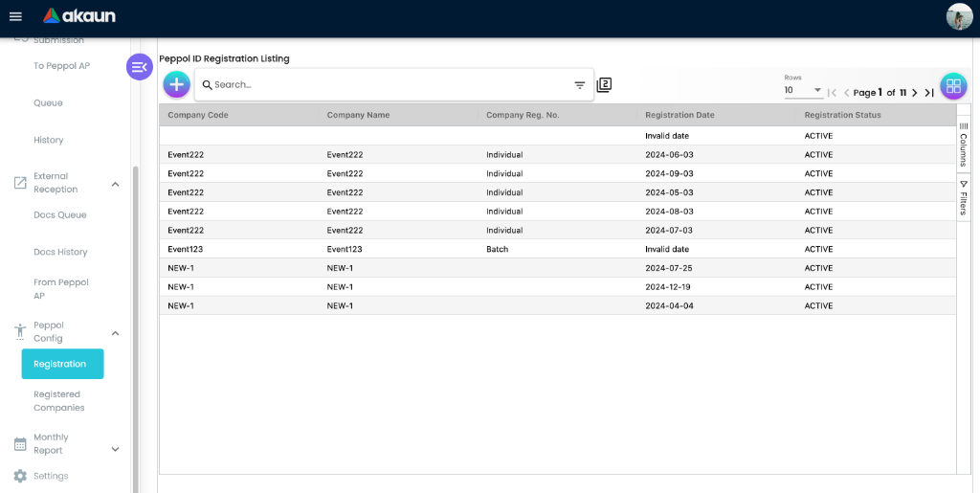Go to the next page

914,93
